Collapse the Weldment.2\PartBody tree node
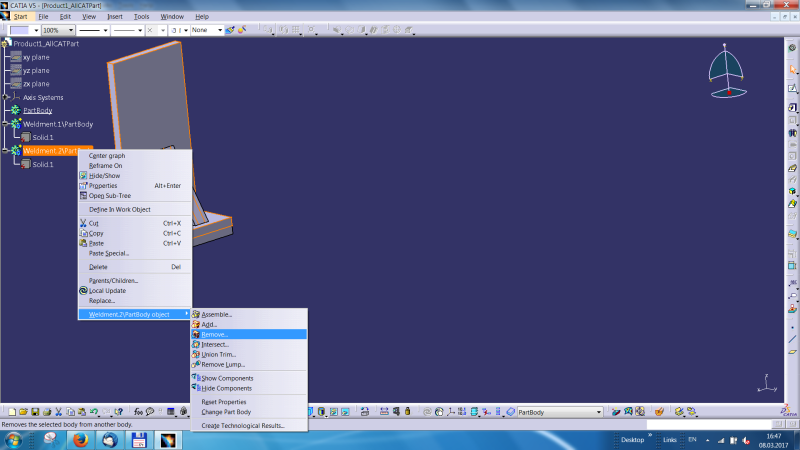 click(5, 151)
